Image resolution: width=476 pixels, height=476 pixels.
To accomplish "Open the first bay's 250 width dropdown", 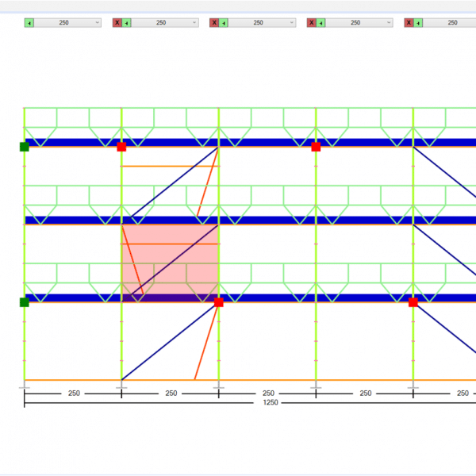I will [67, 23].
